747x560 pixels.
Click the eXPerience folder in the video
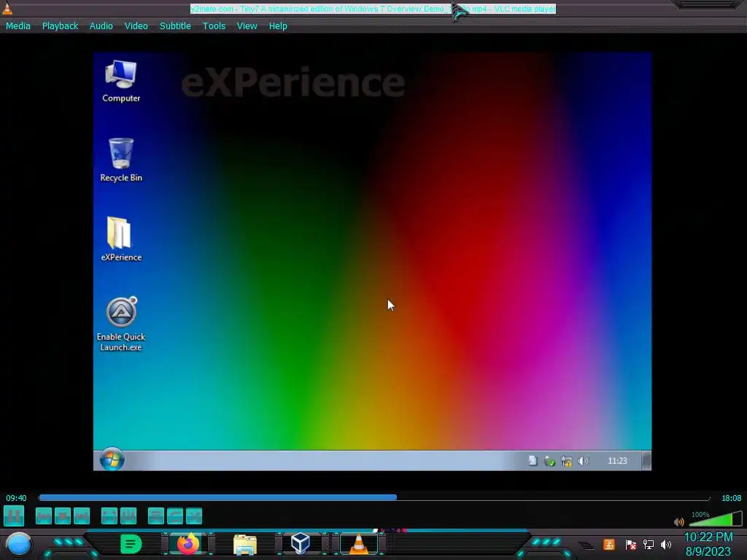(x=121, y=239)
